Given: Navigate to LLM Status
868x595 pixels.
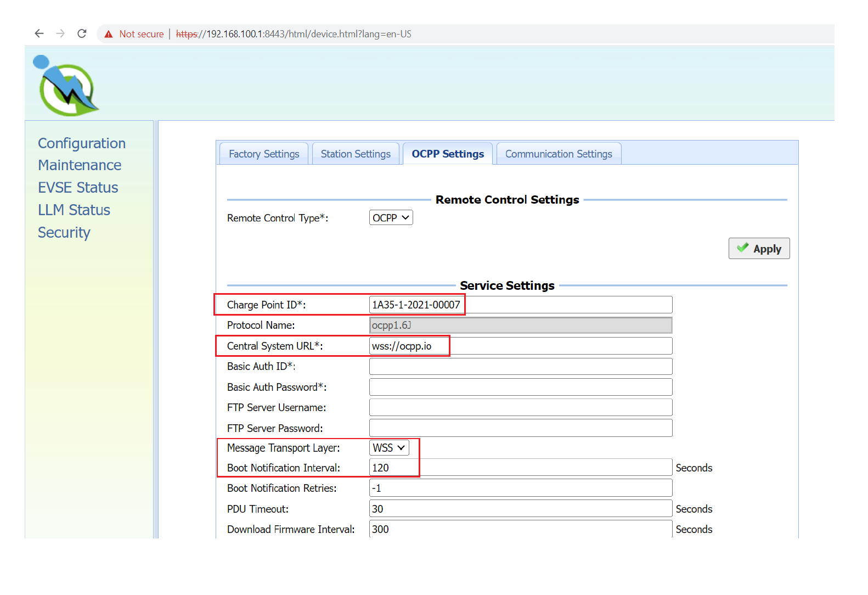Looking at the screenshot, I should pyautogui.click(x=74, y=210).
